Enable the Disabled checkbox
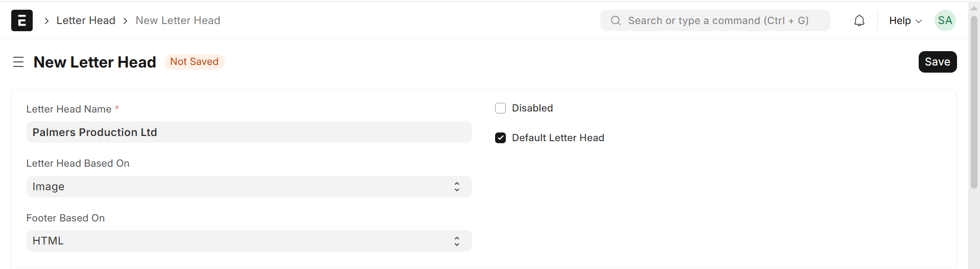This screenshot has width=980, height=269. tap(500, 108)
